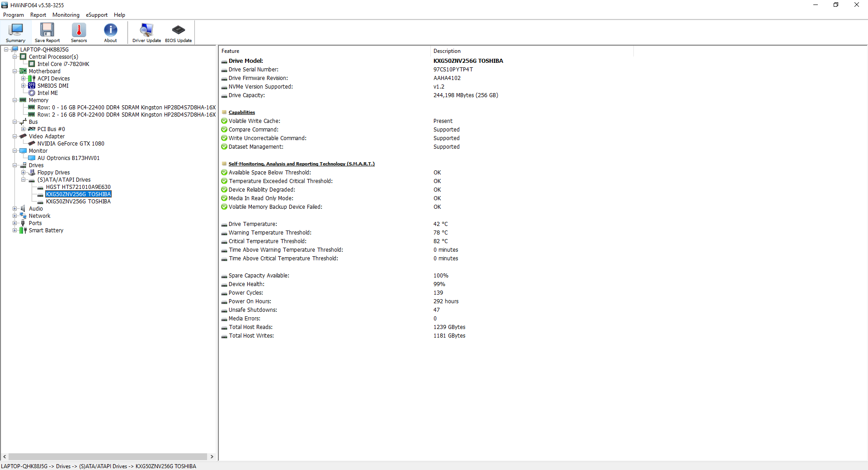Select the Audio speaker icon
This screenshot has width=868, height=470.
point(23,209)
